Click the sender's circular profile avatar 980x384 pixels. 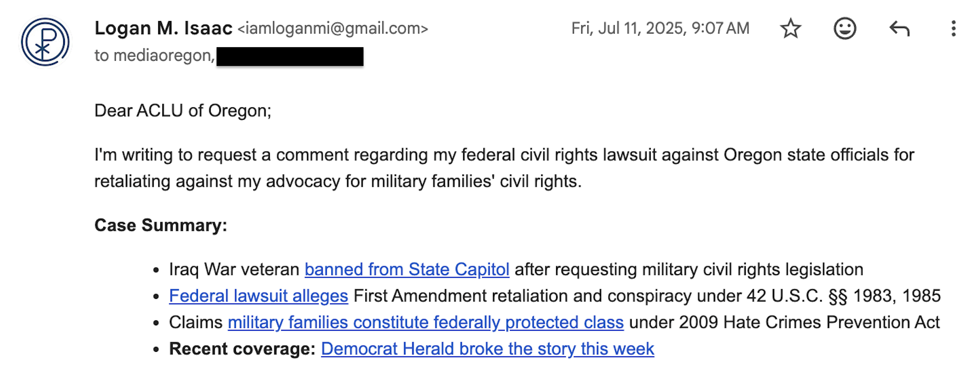click(45, 42)
